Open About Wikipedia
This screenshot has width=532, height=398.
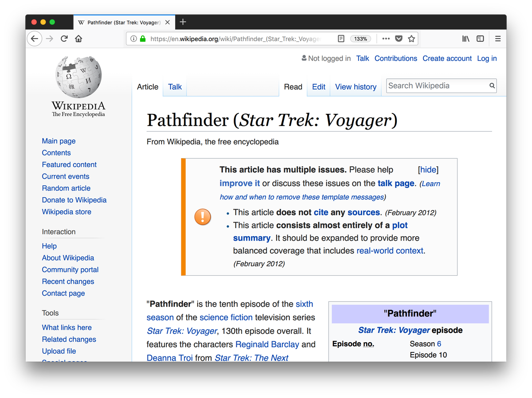point(68,258)
